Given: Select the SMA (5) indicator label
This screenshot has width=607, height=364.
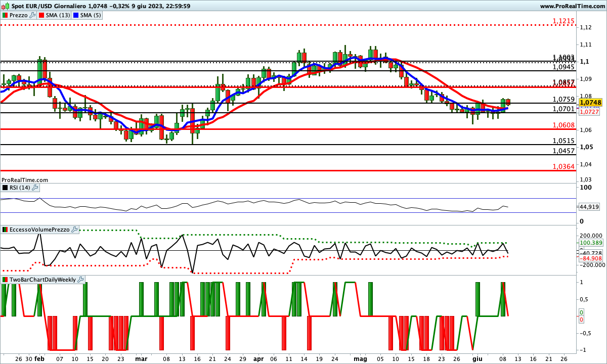Looking at the screenshot, I should click(91, 15).
